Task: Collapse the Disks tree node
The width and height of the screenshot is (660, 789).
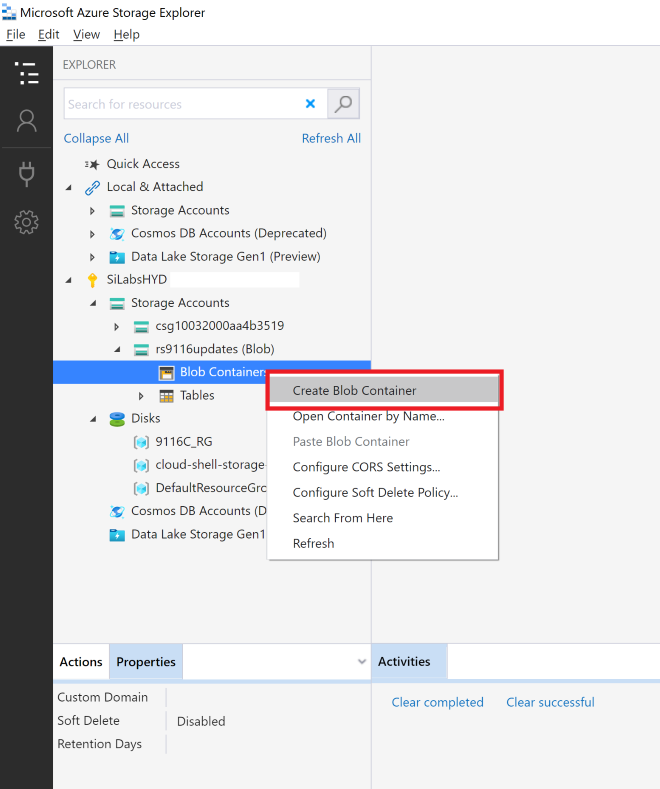Action: (93, 419)
